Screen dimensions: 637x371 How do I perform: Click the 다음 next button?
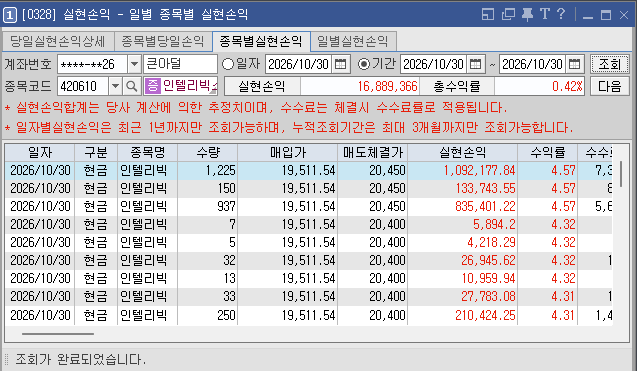609,86
